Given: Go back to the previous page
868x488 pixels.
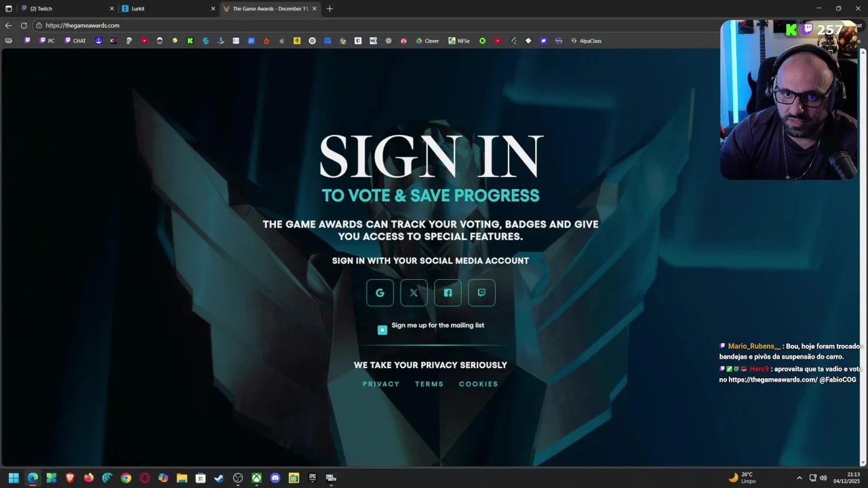Looking at the screenshot, I should (x=8, y=25).
